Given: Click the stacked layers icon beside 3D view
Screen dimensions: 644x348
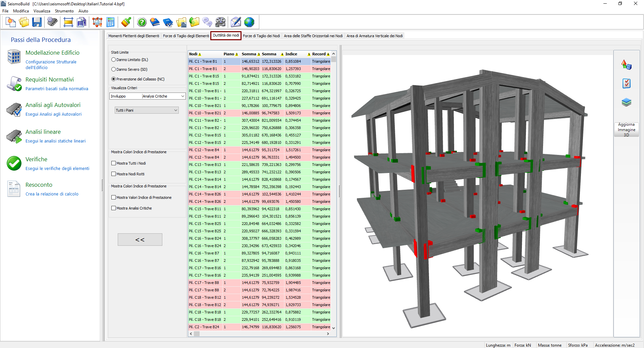Looking at the screenshot, I should click(x=626, y=102).
